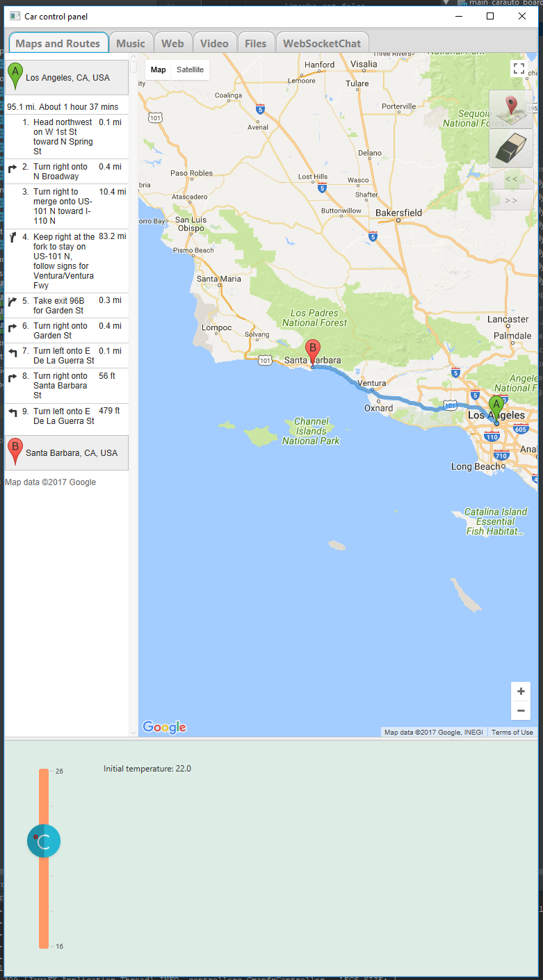Click the exit ramp arrow icon for step 5
543x980 pixels.
click(x=13, y=302)
